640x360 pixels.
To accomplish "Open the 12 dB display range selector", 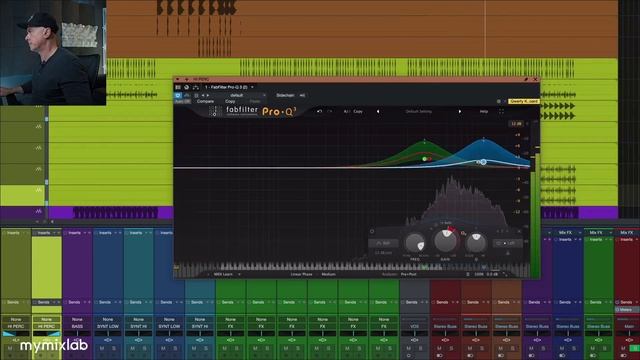I will coord(516,124).
